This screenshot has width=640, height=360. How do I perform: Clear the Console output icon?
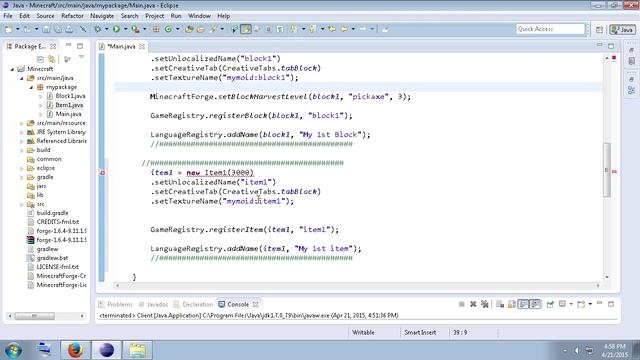pos(500,304)
